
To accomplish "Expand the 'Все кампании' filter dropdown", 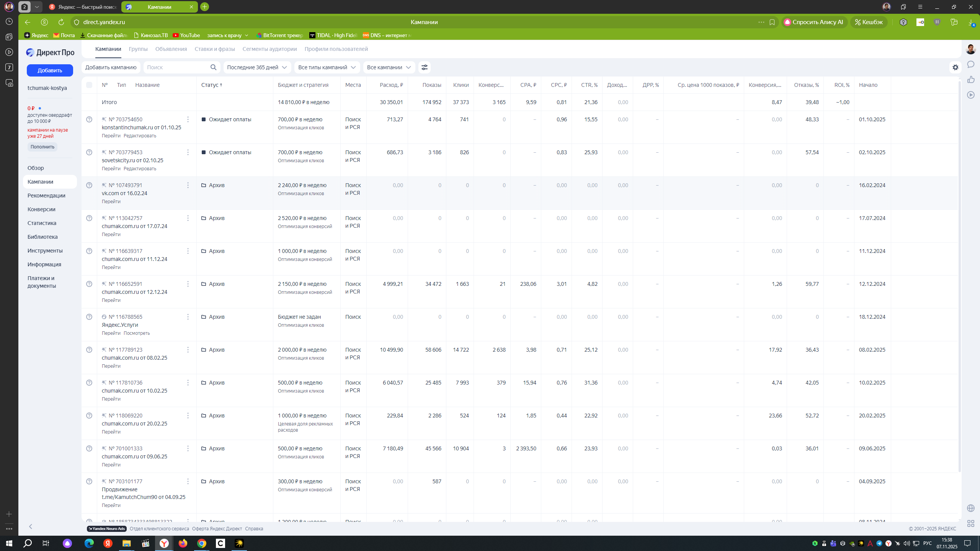I will [x=389, y=67].
